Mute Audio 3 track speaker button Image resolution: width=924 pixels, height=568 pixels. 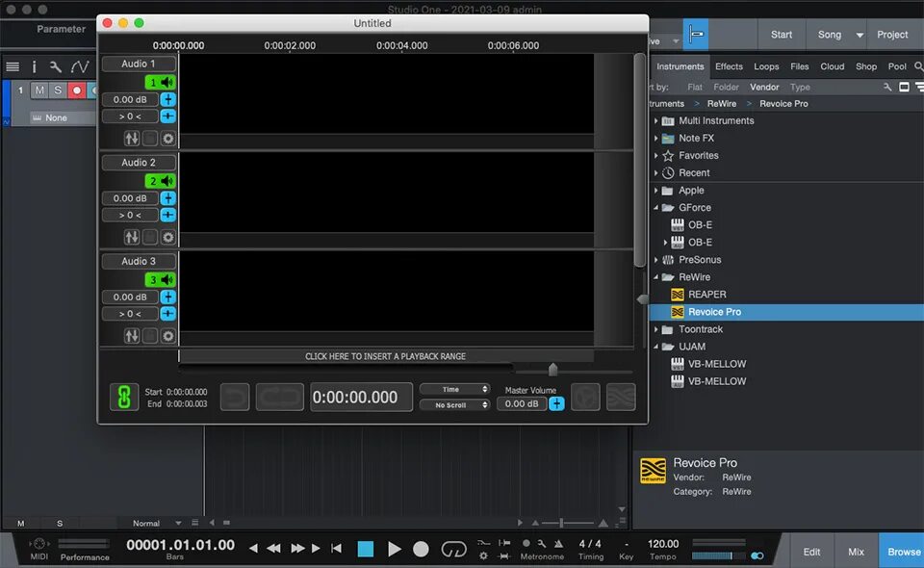[161, 280]
